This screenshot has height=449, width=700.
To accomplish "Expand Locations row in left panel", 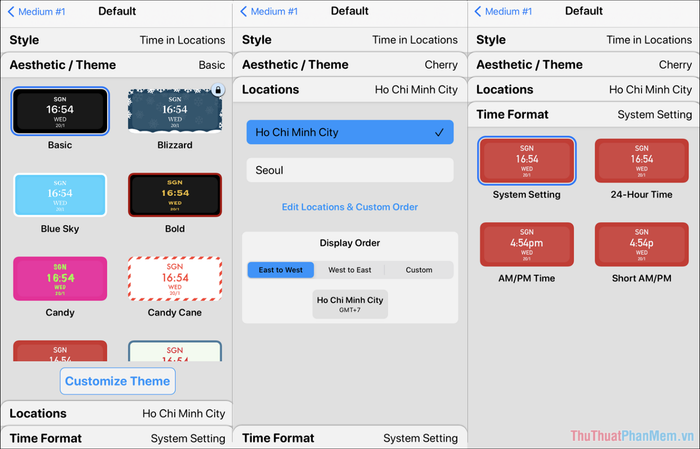I will [x=117, y=413].
